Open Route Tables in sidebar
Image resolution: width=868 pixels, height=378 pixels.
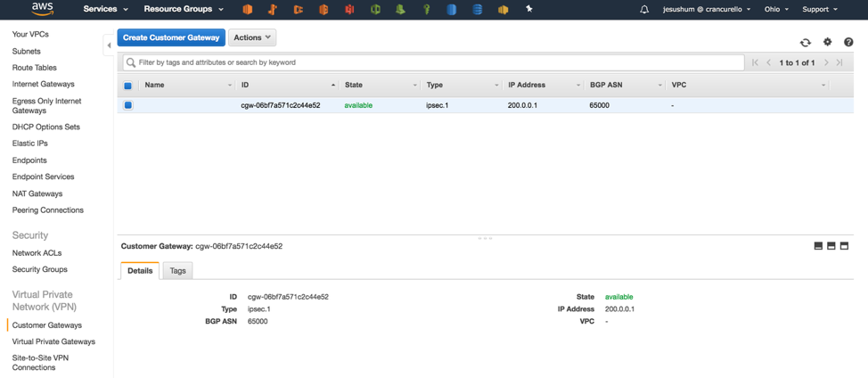point(35,68)
